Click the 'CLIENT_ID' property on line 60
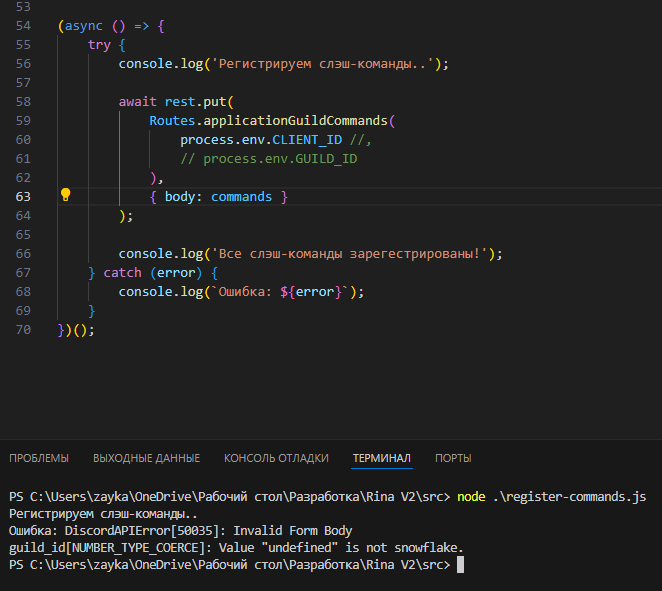The height and width of the screenshot is (591, 662). [307, 140]
